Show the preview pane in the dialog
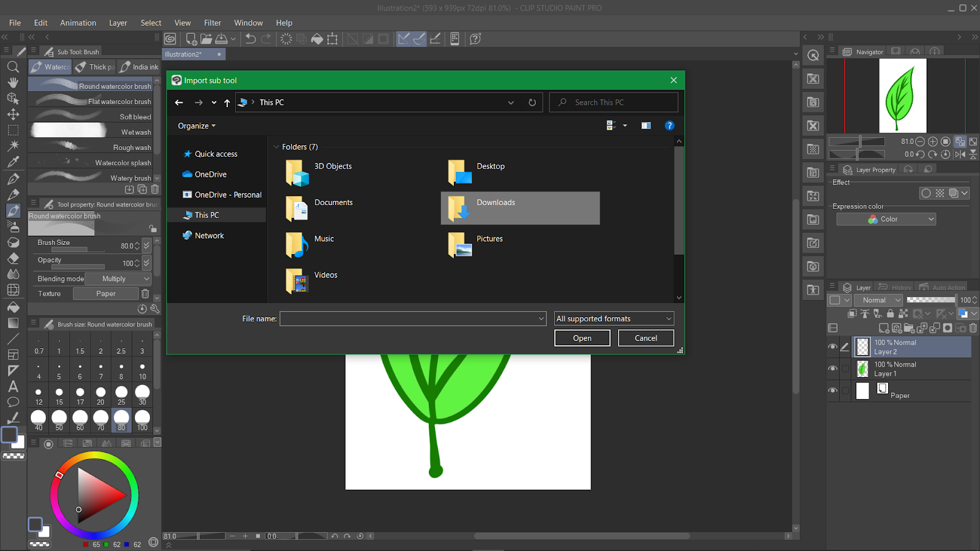This screenshot has height=551, width=980. [x=646, y=126]
